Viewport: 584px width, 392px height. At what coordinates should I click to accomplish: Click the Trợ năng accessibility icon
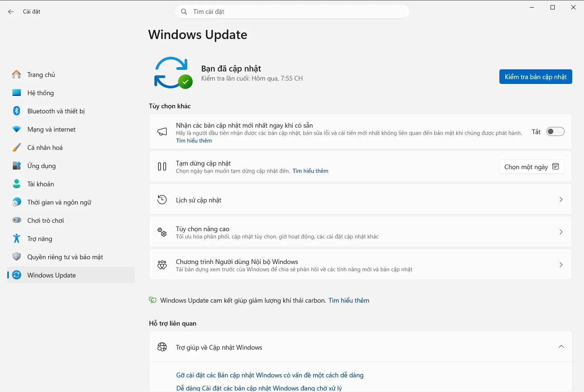click(16, 238)
